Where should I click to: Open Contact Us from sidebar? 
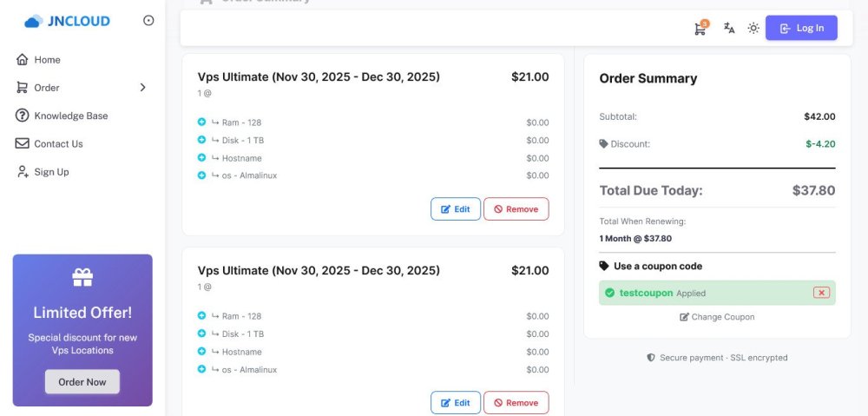[x=58, y=144]
